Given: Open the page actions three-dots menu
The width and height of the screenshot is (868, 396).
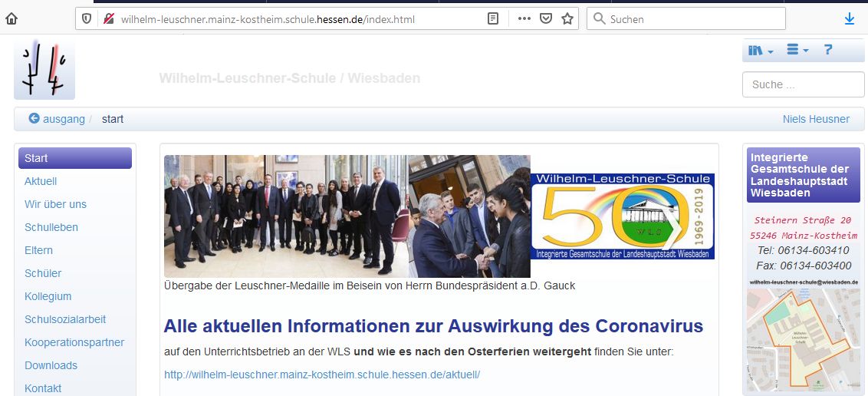Looking at the screenshot, I should [524, 19].
